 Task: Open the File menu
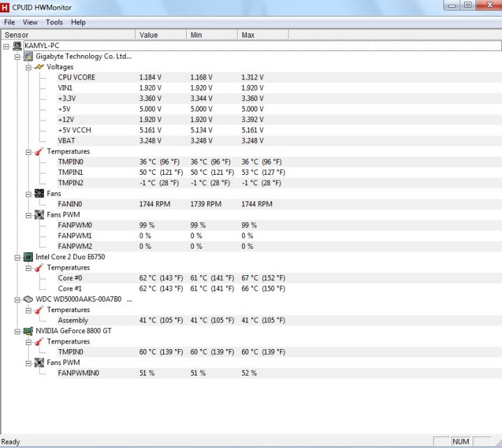coord(9,22)
